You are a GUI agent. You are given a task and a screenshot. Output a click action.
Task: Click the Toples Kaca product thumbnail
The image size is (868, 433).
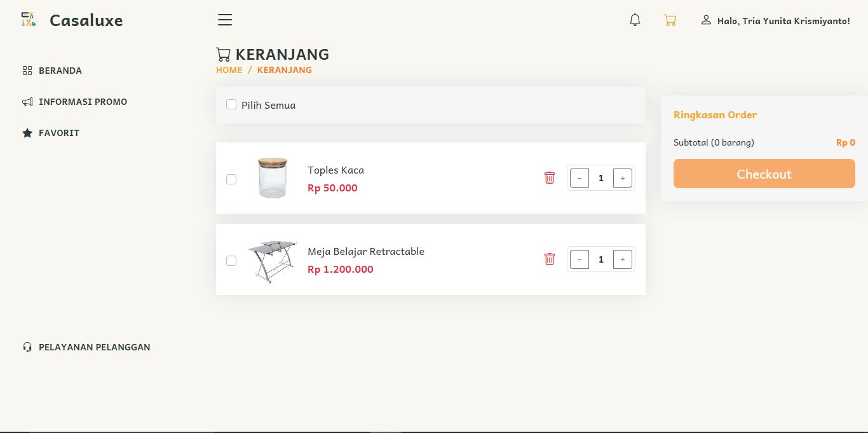(x=273, y=178)
